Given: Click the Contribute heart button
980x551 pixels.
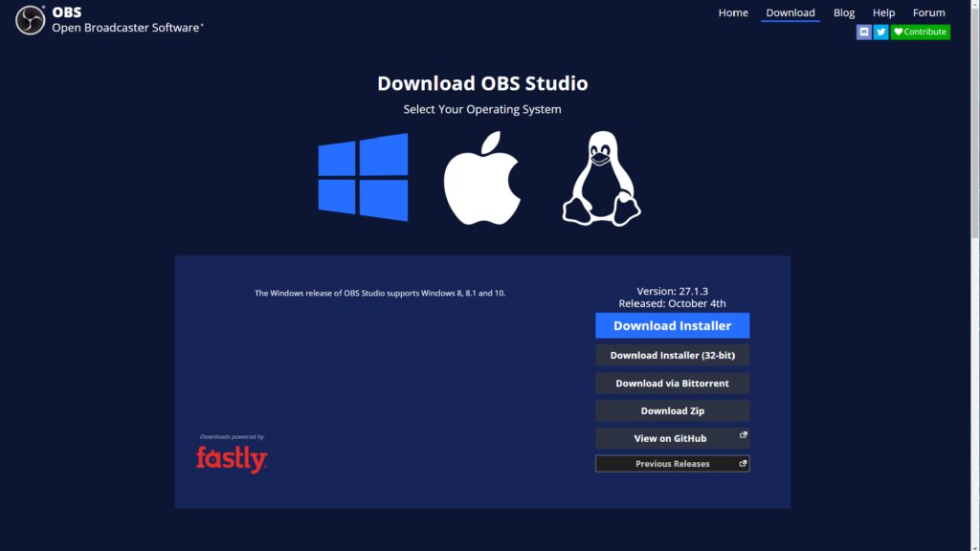Looking at the screenshot, I should pyautogui.click(x=920, y=32).
